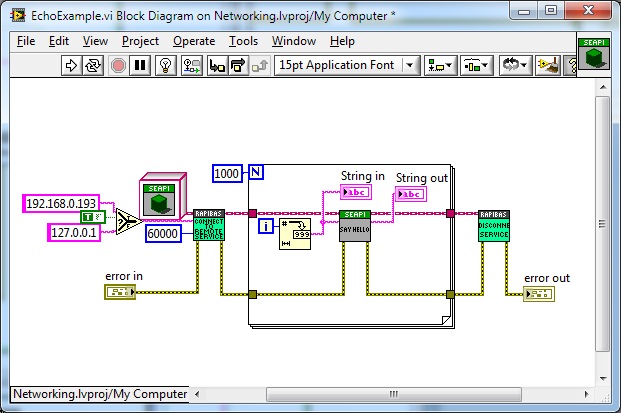The height and width of the screenshot is (413, 621).
Task: Click the error out cluster terminal
Action: tap(539, 294)
